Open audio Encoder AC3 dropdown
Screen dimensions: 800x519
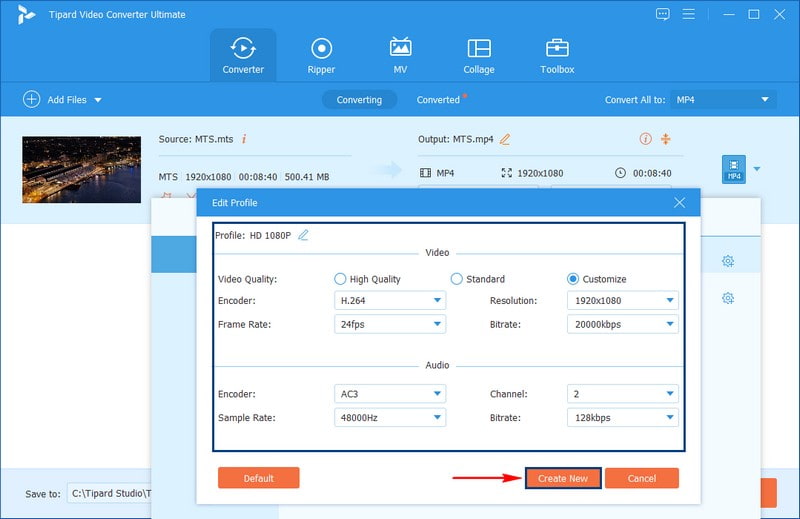point(390,394)
